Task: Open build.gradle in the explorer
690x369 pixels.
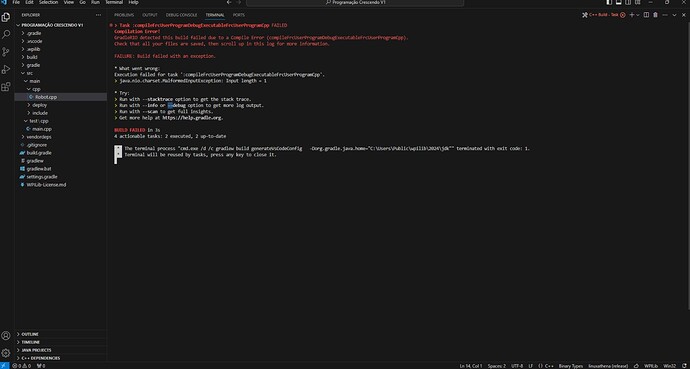Action: pyautogui.click(x=61, y=153)
